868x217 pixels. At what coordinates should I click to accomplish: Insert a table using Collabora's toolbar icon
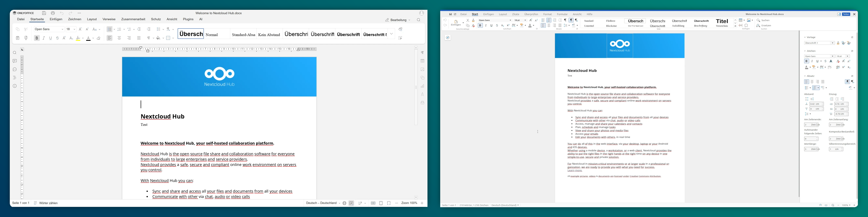pyautogui.click(x=741, y=20)
